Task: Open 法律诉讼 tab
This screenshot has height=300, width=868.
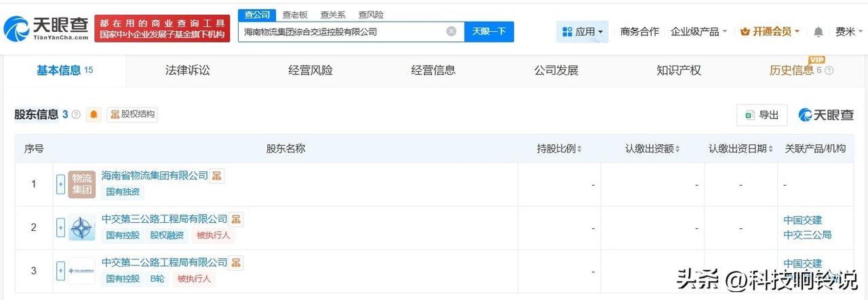Action: [x=188, y=70]
